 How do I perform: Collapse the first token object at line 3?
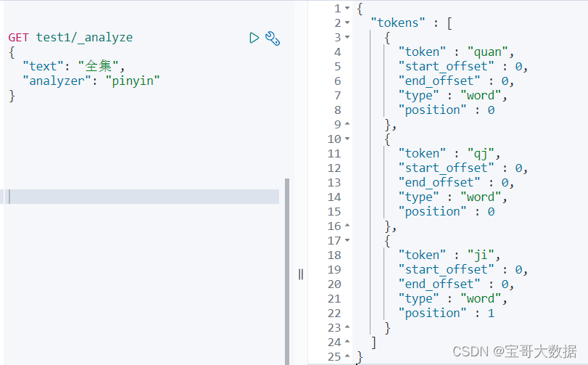[347, 37]
